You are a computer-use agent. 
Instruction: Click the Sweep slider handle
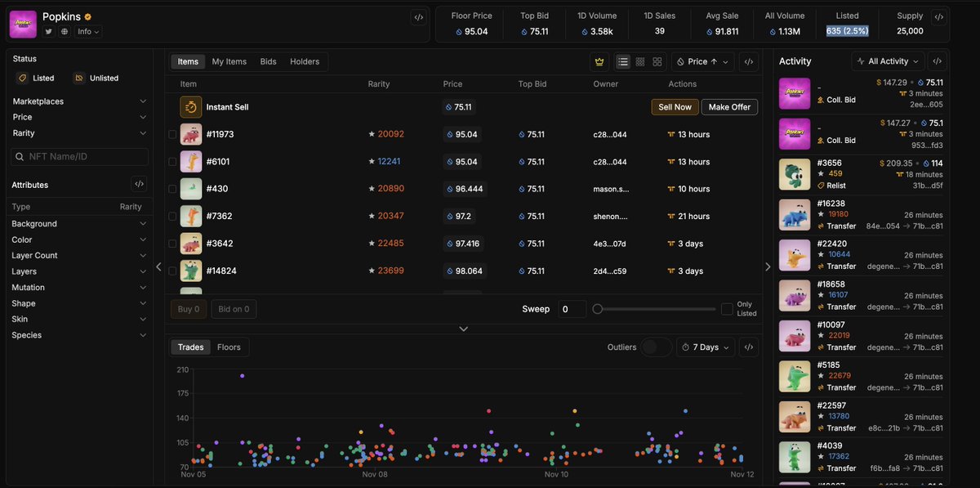(598, 309)
